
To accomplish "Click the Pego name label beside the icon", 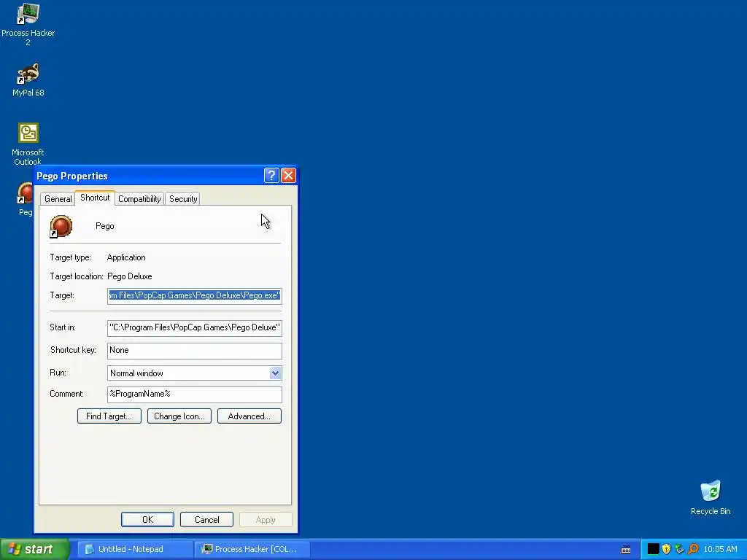I will (x=105, y=226).
